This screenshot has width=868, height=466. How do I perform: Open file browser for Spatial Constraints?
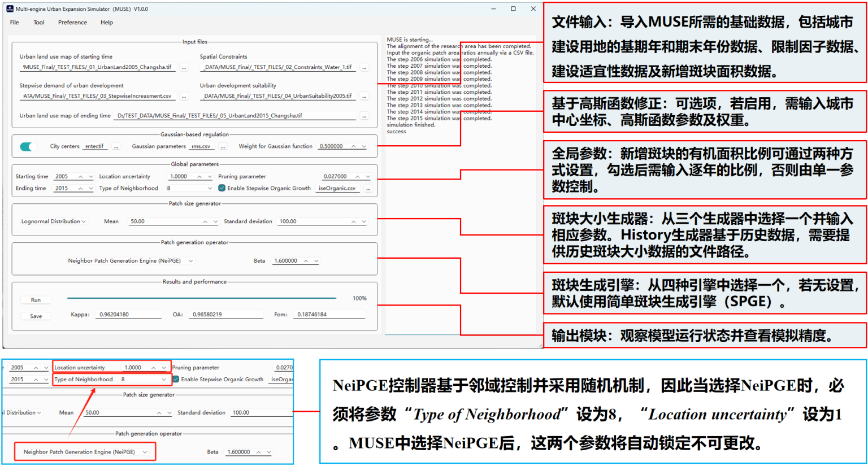[364, 68]
